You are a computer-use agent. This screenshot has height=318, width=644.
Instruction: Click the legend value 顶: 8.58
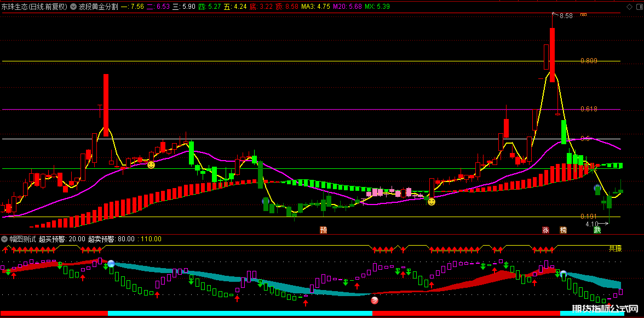(287, 7)
